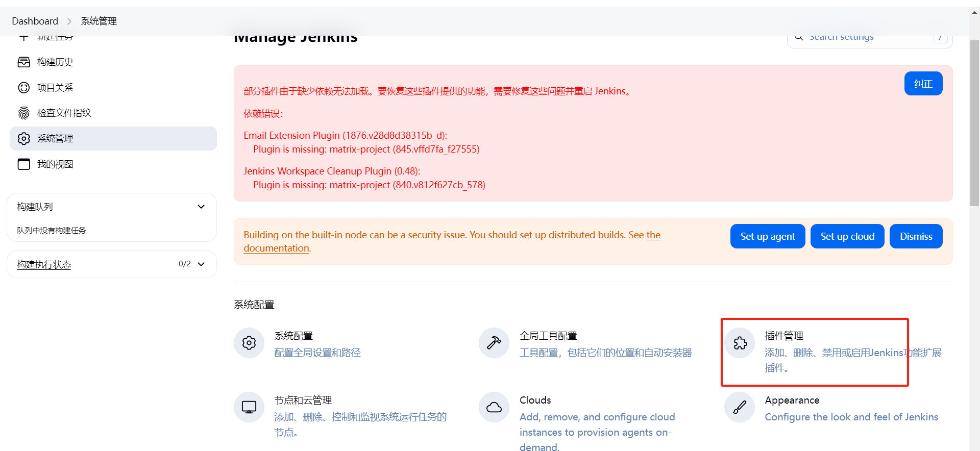Collapse the 构建队列 panel chevron

[201, 207]
